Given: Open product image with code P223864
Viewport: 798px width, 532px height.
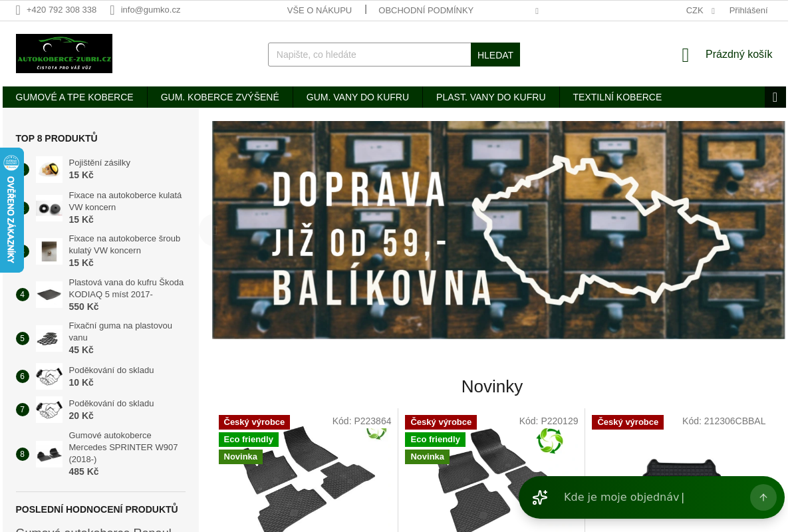Looking at the screenshot, I should point(308,479).
